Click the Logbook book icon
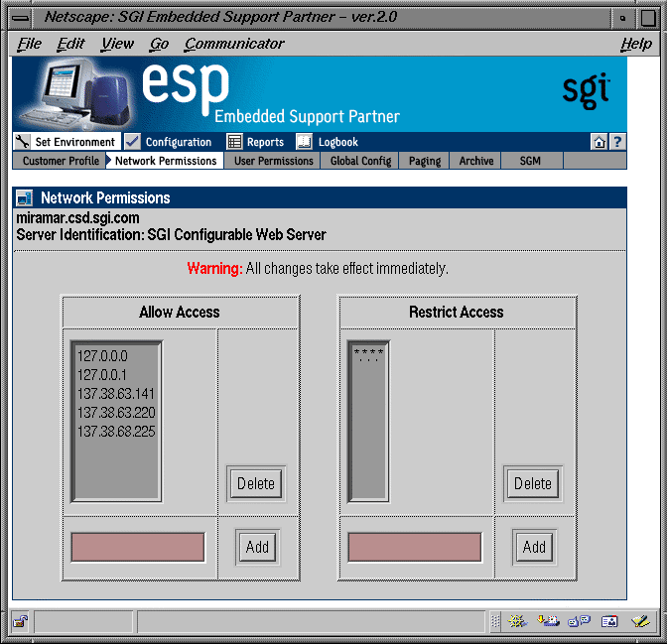The height and width of the screenshot is (644, 667). click(304, 142)
